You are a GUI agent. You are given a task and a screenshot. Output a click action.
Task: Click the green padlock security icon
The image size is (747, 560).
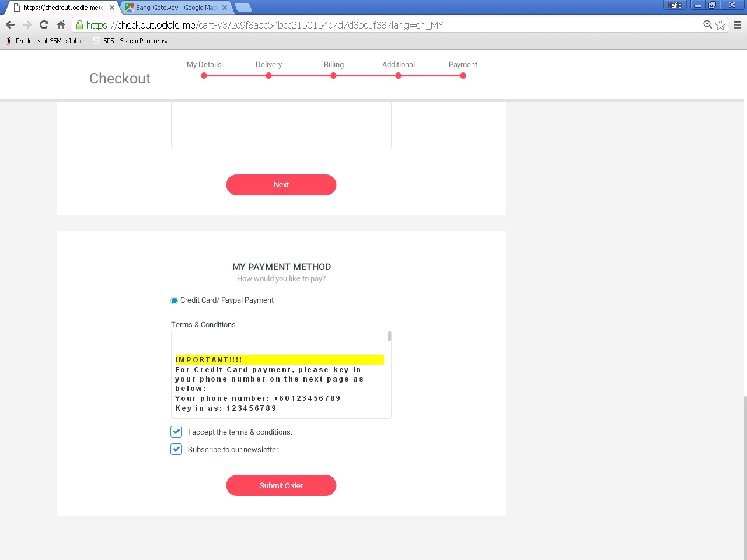pyautogui.click(x=79, y=25)
